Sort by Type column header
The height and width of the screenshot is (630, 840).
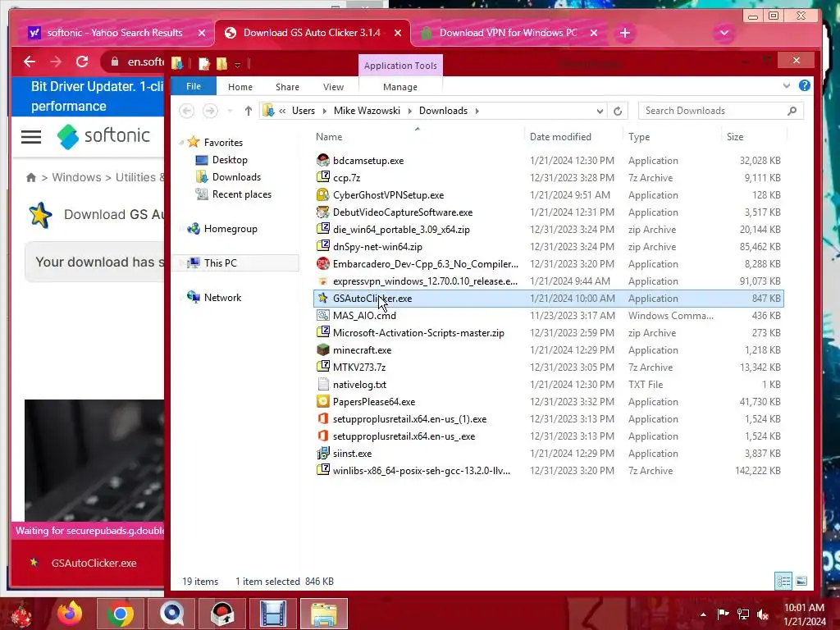638,137
